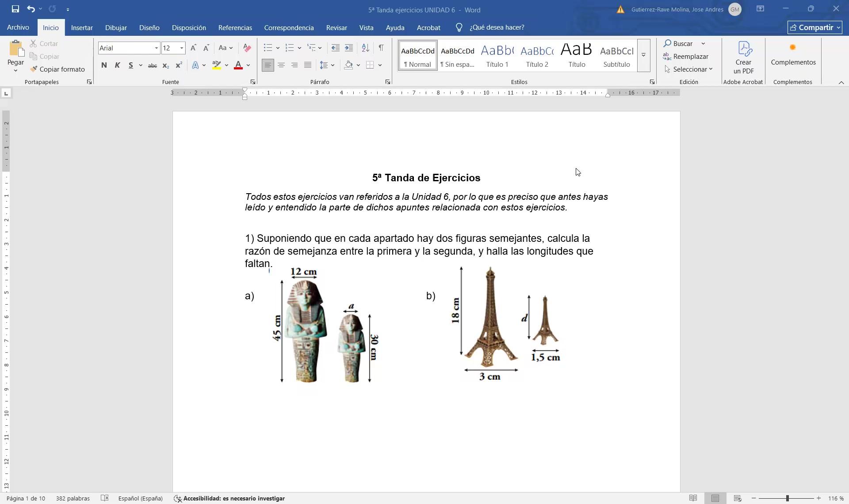The image size is (849, 504).
Task: Open the Insertar ribbon tab
Action: (x=82, y=27)
